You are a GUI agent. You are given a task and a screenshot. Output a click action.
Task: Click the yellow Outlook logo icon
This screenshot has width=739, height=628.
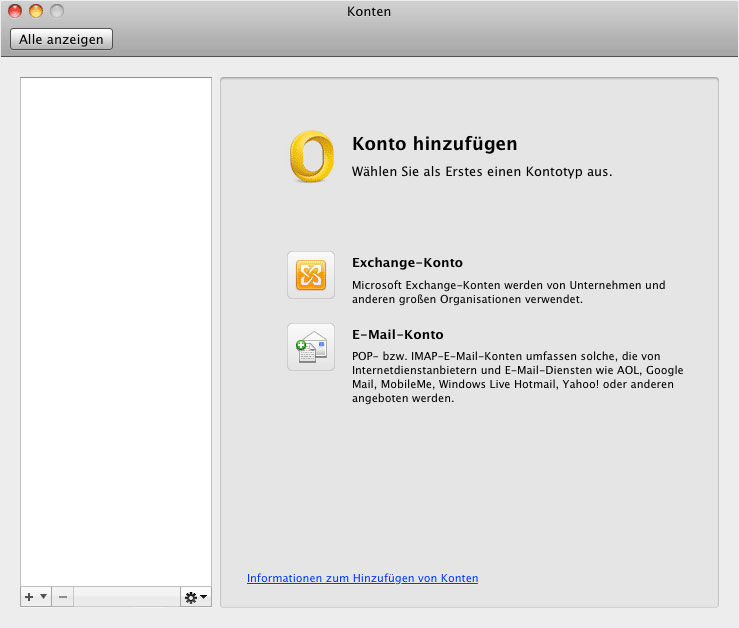tap(312, 157)
